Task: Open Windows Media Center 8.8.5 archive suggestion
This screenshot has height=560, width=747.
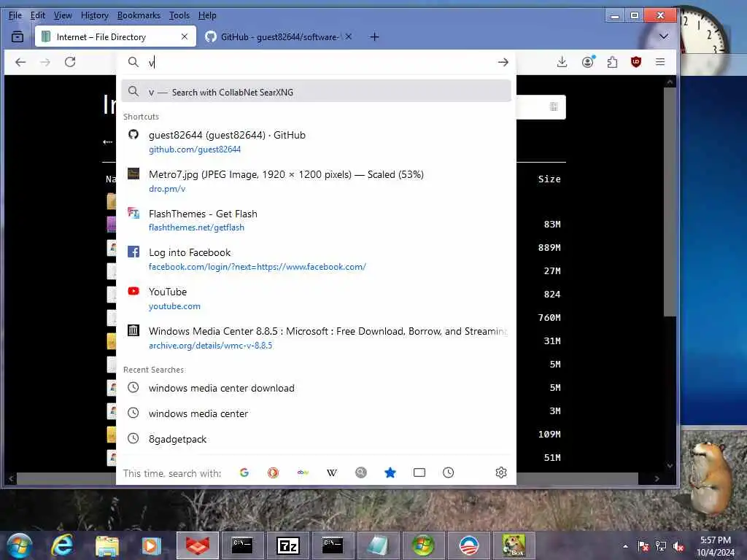Action: (316, 338)
